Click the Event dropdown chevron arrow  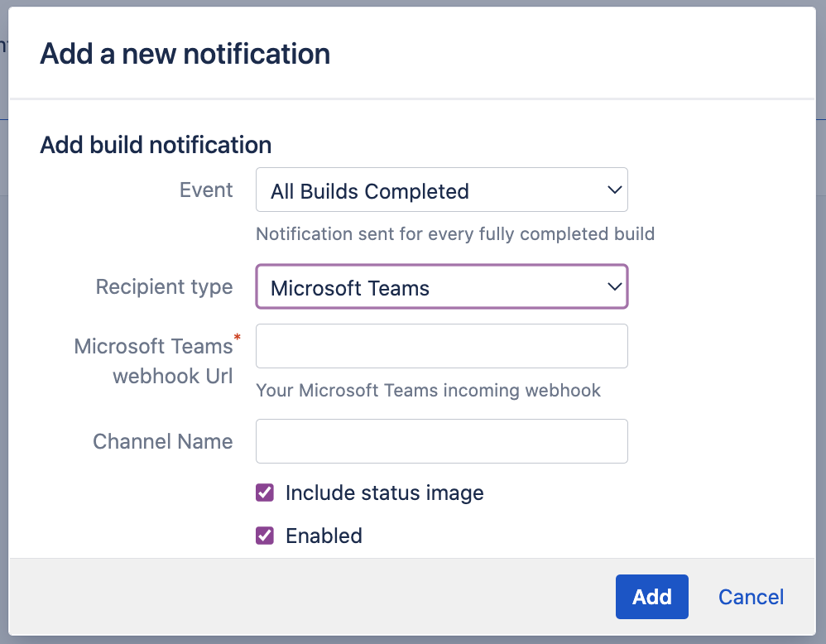click(x=615, y=190)
